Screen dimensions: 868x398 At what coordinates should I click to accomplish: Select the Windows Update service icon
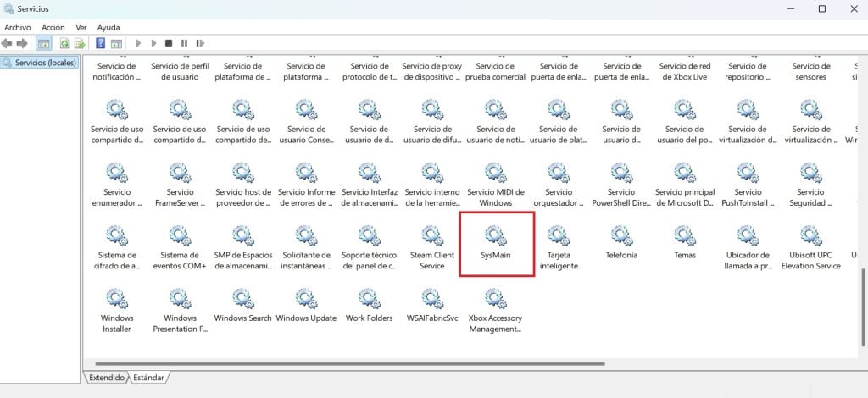pyautogui.click(x=306, y=299)
